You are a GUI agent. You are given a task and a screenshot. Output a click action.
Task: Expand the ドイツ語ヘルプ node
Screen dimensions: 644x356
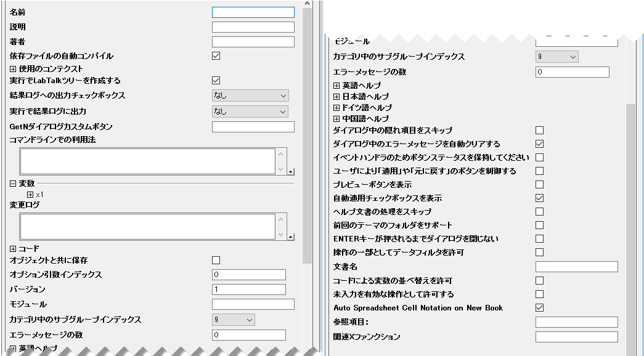[x=336, y=108]
